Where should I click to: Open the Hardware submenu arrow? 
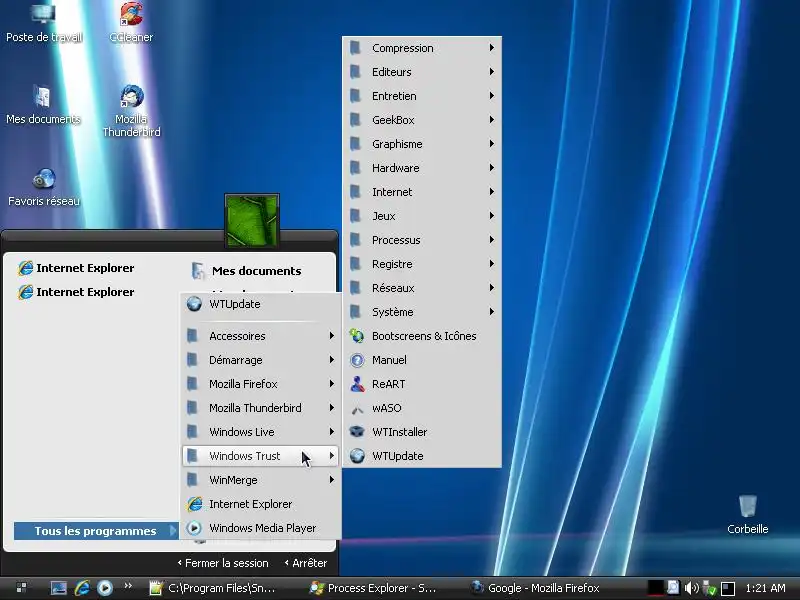[x=491, y=168]
